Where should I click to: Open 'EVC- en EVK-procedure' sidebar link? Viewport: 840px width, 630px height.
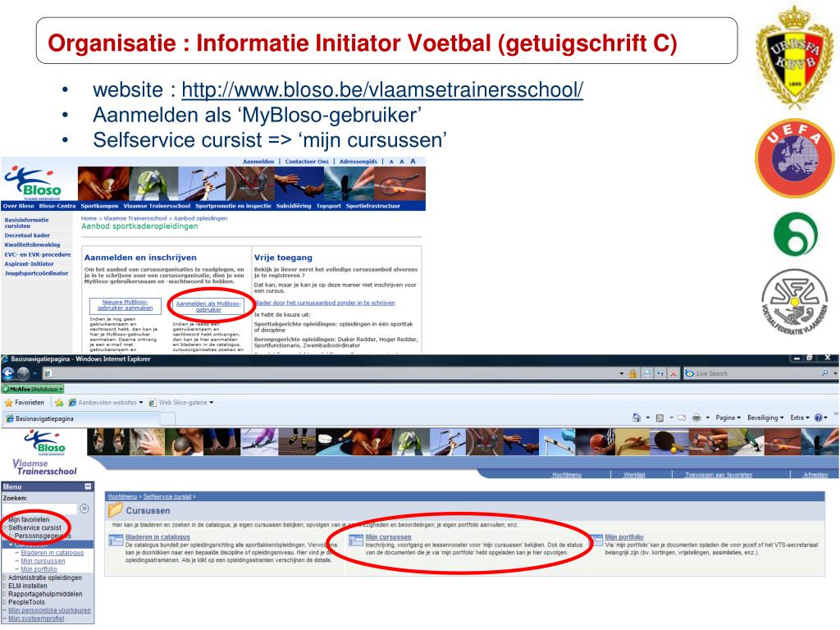click(x=38, y=254)
